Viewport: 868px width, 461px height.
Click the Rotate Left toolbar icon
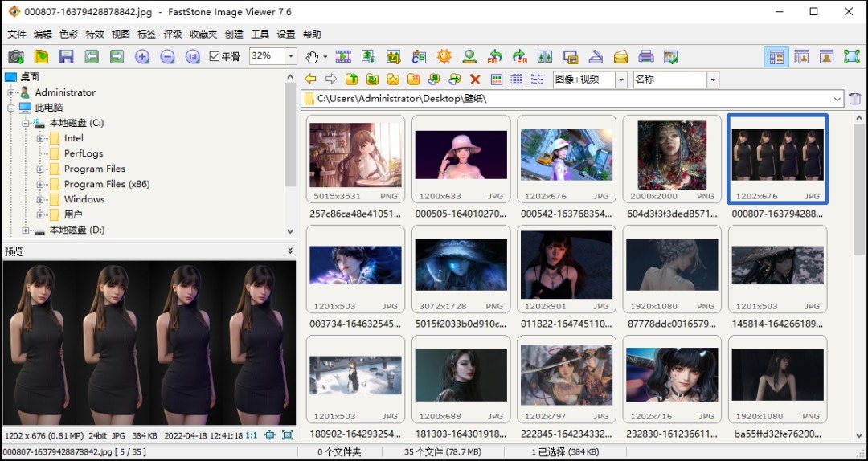495,57
